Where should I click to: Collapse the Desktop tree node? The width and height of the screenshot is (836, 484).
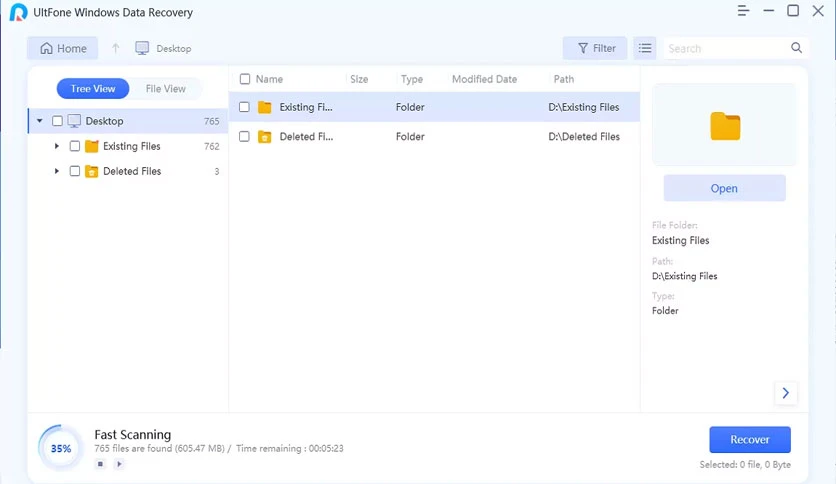(39, 121)
